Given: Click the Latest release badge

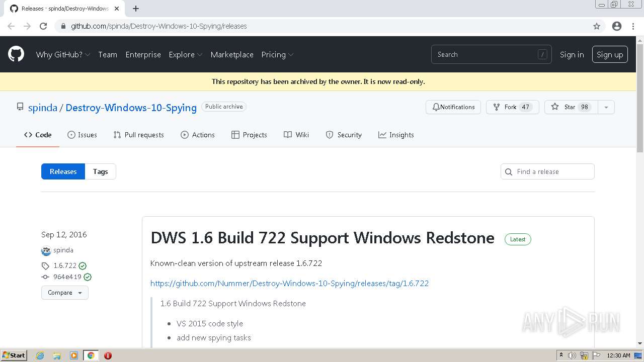Looking at the screenshot, I should pyautogui.click(x=518, y=239).
